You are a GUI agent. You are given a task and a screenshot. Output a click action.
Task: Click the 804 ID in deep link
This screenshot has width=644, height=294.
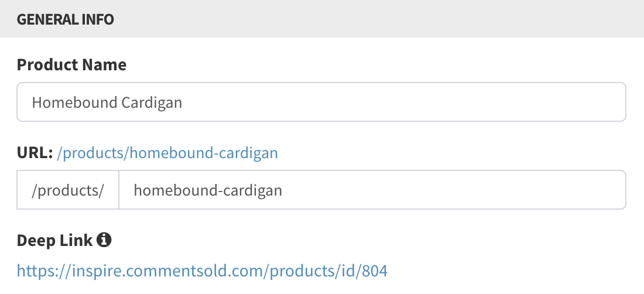click(x=375, y=271)
